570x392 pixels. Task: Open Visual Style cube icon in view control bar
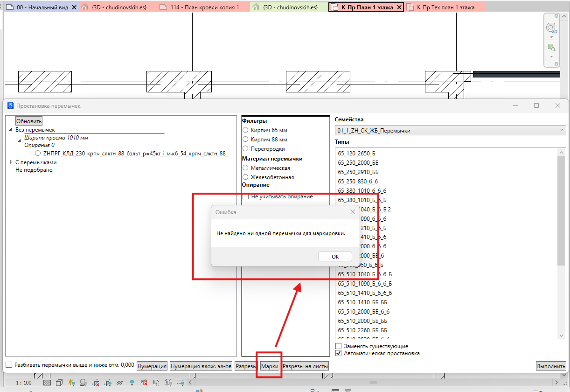59,383
